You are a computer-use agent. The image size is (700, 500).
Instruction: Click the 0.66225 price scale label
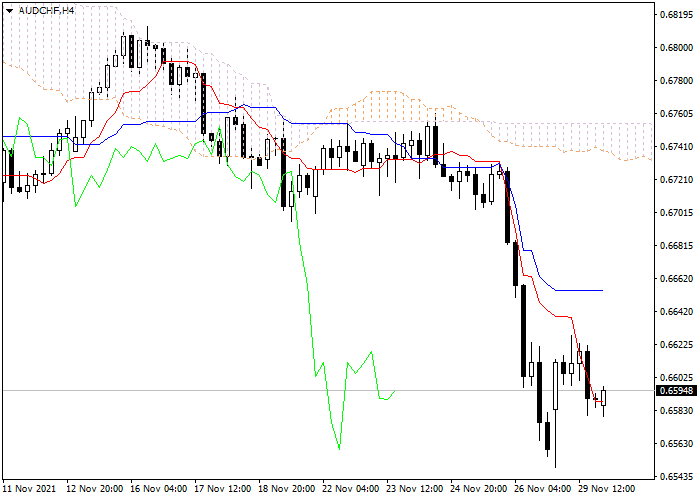pyautogui.click(x=676, y=345)
